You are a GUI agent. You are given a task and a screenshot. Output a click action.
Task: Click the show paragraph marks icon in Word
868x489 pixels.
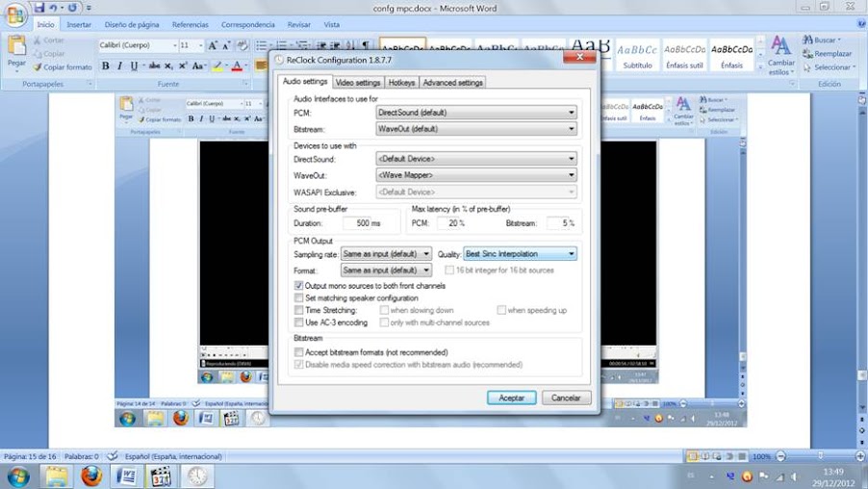pyautogui.click(x=366, y=45)
